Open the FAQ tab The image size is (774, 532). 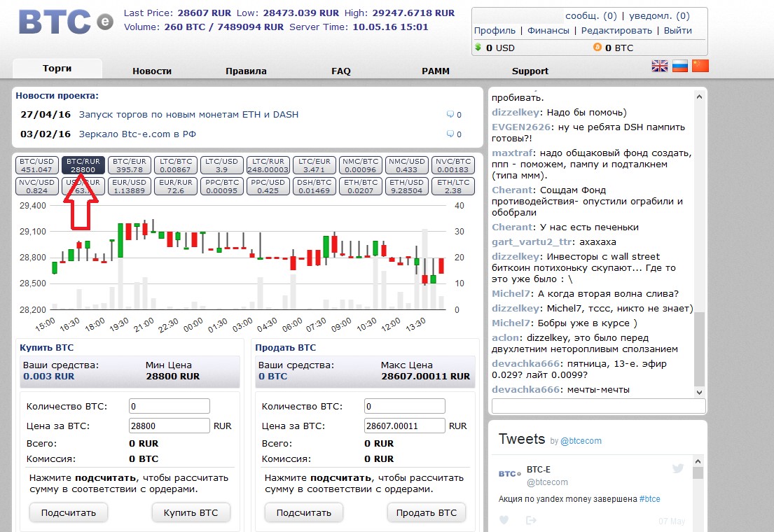click(x=341, y=71)
